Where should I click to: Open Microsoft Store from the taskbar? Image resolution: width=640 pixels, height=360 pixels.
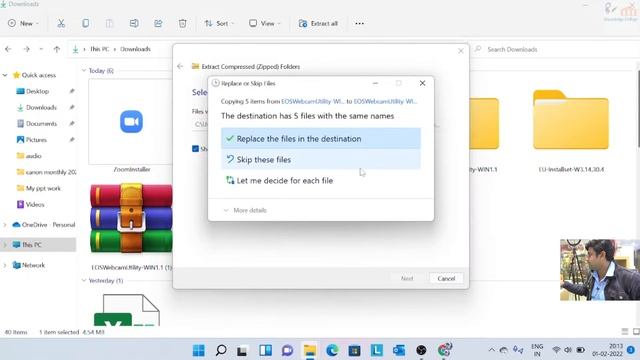coord(354,350)
